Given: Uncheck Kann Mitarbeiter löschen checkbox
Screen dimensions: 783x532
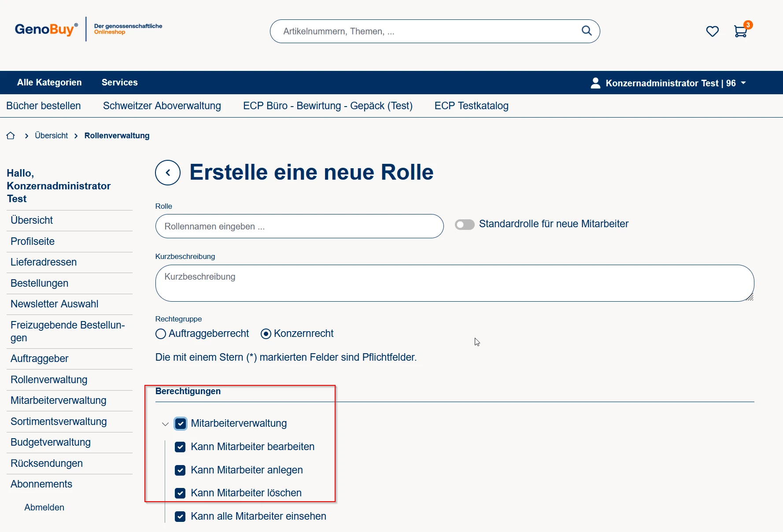Looking at the screenshot, I should [180, 493].
